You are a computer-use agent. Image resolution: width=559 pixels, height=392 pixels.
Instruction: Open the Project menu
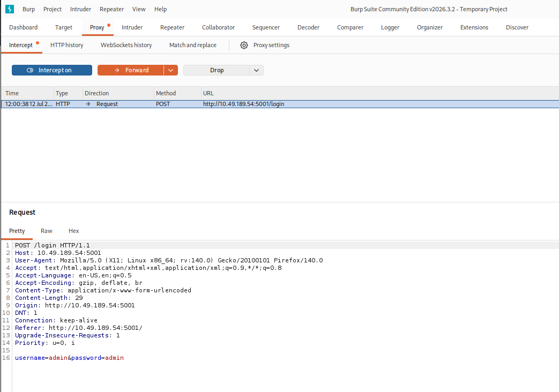pyautogui.click(x=53, y=9)
